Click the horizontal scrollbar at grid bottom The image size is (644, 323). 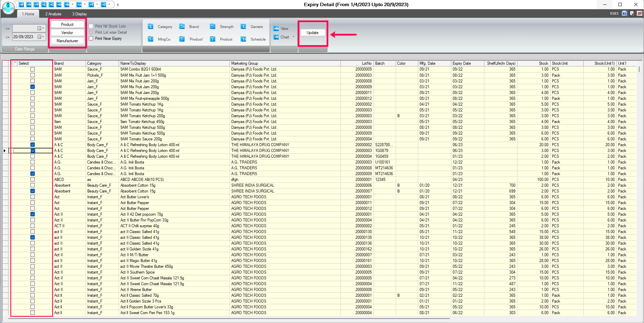point(229,319)
